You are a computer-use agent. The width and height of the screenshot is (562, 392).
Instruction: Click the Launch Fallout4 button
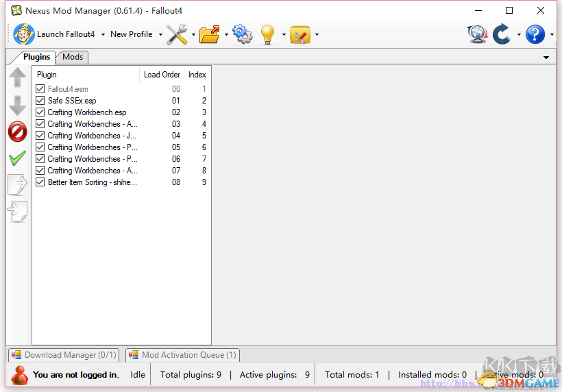pyautogui.click(x=54, y=34)
